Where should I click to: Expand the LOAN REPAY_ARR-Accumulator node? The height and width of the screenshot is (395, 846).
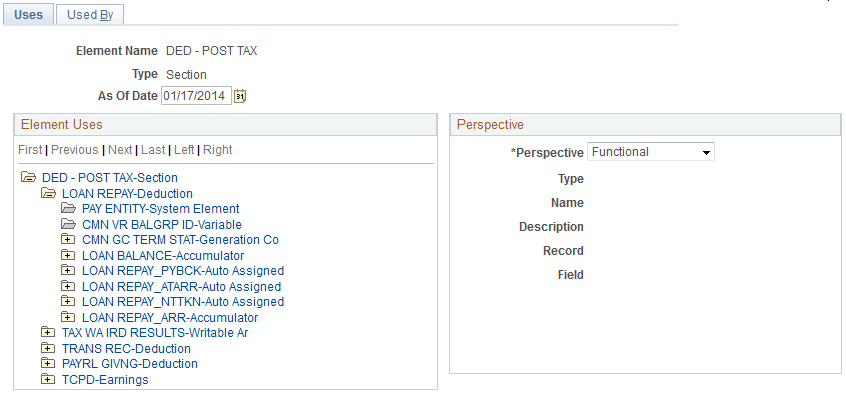(x=67, y=317)
